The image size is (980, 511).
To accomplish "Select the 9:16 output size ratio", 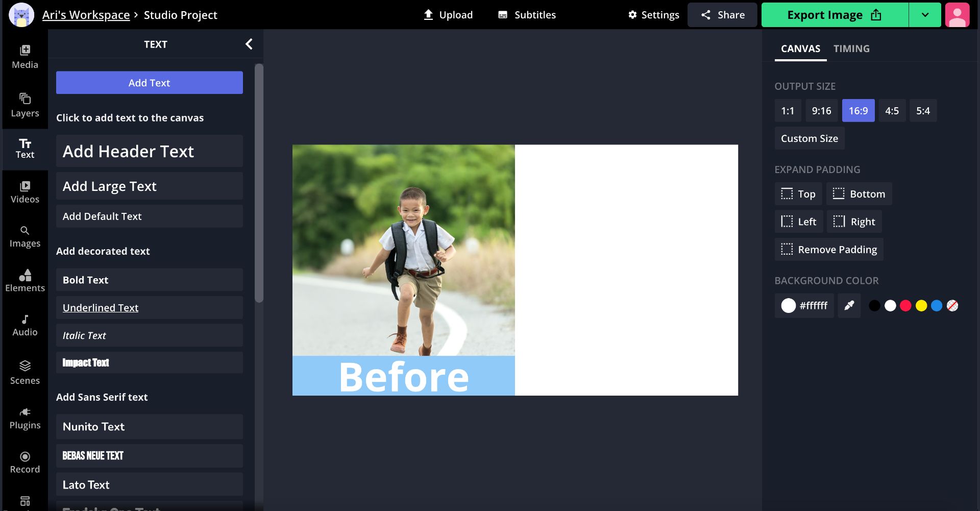I will click(821, 111).
